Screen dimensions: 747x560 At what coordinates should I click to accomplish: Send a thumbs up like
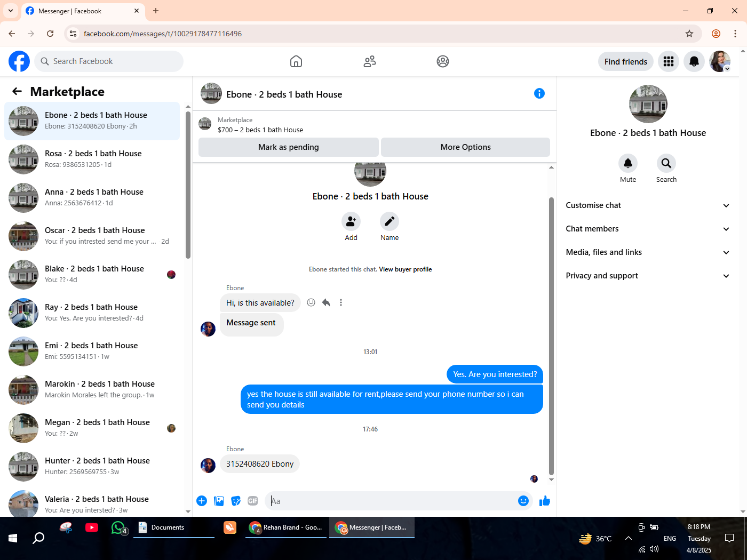coord(545,501)
